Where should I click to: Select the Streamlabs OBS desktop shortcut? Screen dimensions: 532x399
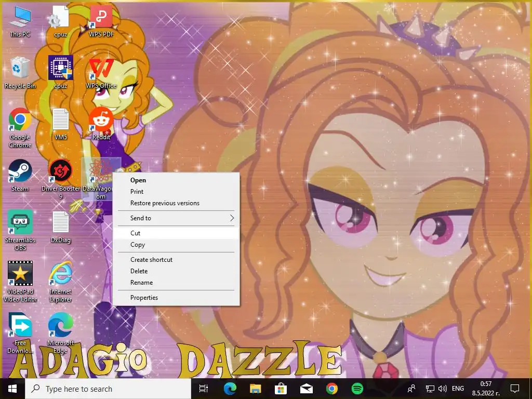tap(20, 230)
